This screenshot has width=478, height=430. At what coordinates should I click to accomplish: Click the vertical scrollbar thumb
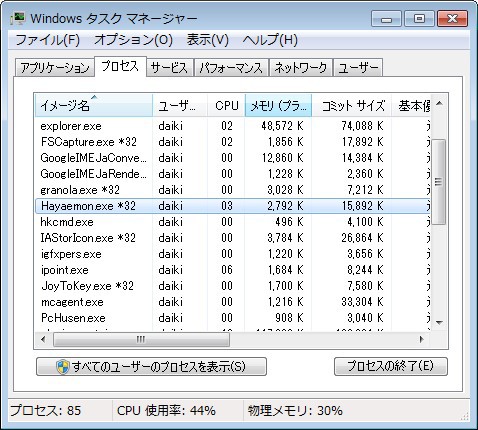(439, 182)
